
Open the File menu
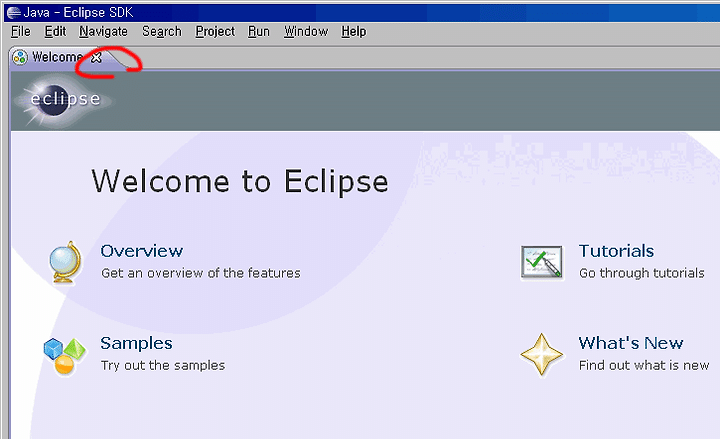pyautogui.click(x=21, y=32)
